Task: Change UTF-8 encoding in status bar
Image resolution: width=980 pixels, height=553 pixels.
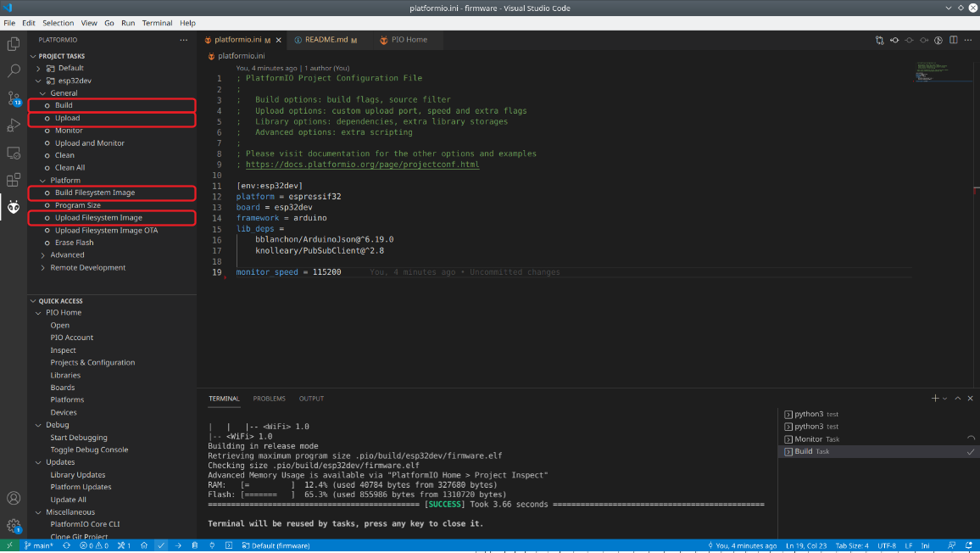Action: [887, 545]
